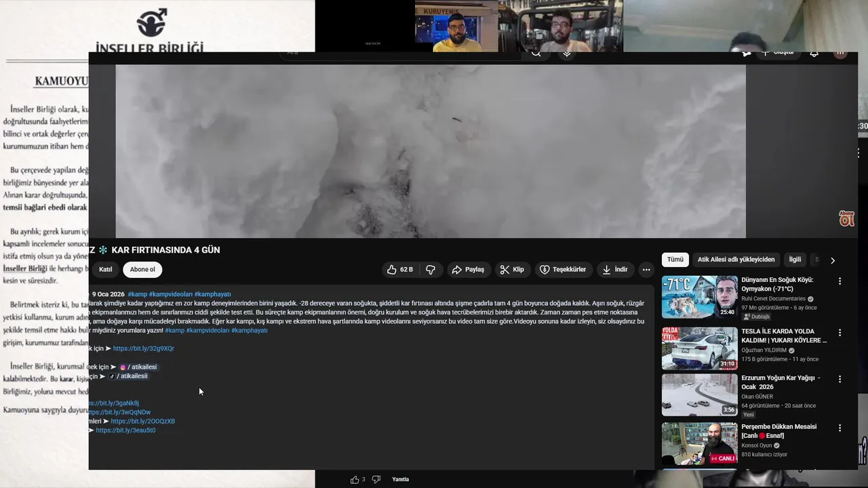Open options menu for Perşembe Dükkan Mesaisi video
This screenshot has height=488, width=868.
click(840, 428)
